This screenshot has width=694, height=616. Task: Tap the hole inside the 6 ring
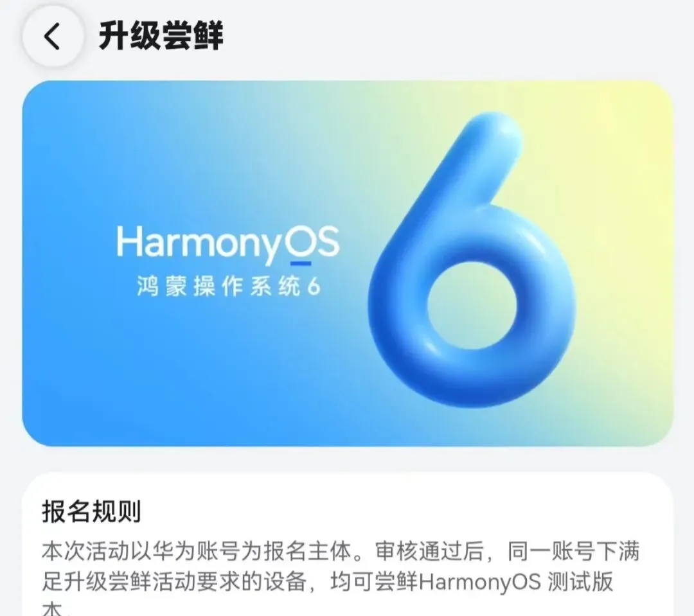click(x=472, y=304)
